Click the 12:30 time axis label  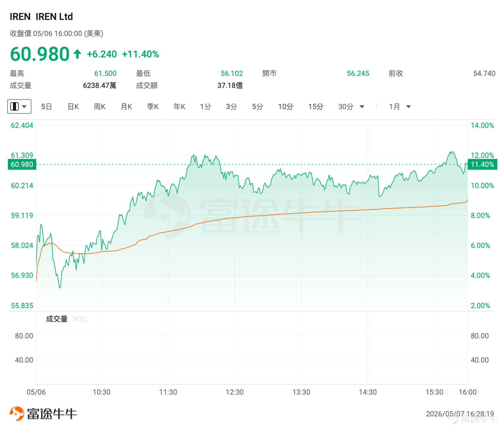point(235,392)
